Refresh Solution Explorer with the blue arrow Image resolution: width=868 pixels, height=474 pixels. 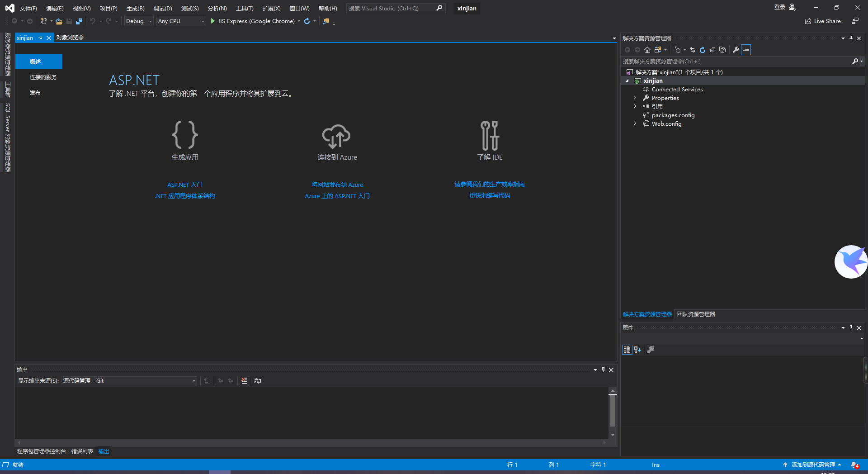click(703, 50)
